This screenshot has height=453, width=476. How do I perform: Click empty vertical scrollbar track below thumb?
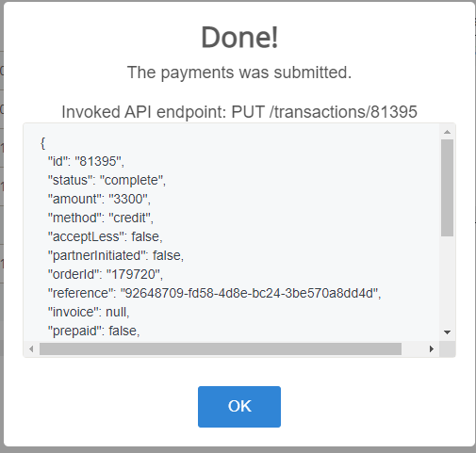448,281
